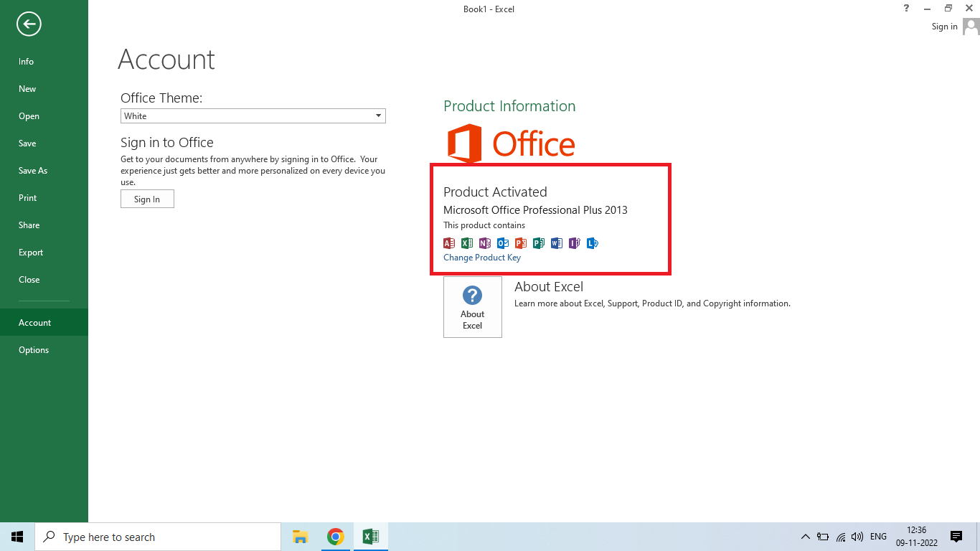
Task: Click Close in the backstage menu
Action: (x=44, y=280)
